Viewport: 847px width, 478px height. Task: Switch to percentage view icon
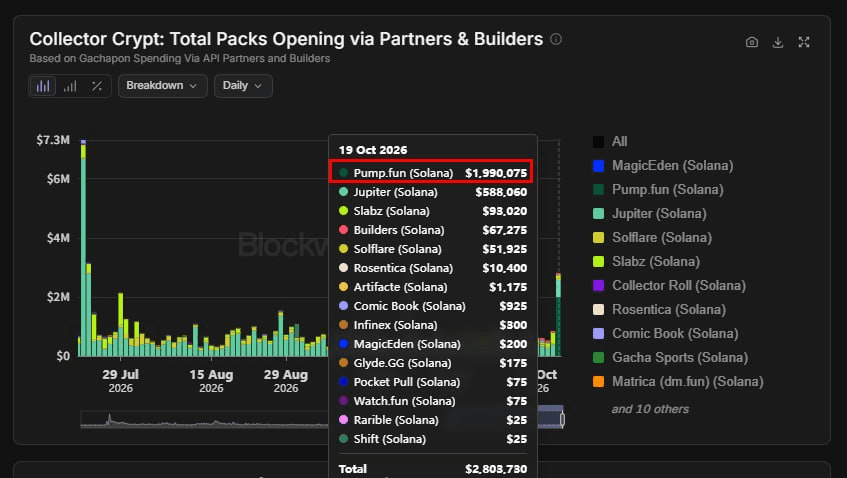[x=97, y=86]
